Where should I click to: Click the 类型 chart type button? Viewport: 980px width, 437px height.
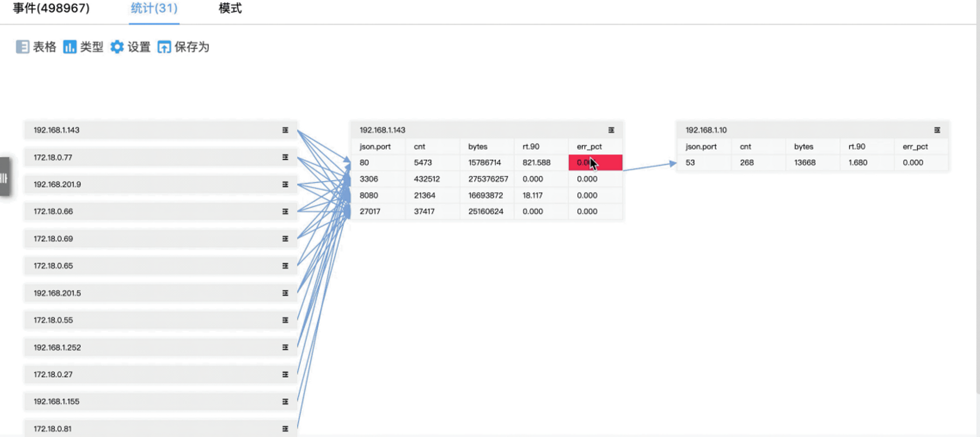83,47
